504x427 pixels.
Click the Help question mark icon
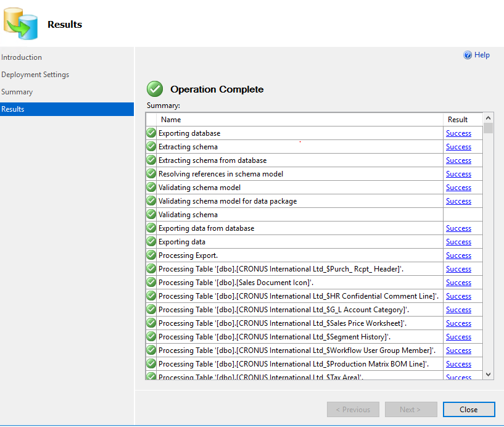click(468, 55)
